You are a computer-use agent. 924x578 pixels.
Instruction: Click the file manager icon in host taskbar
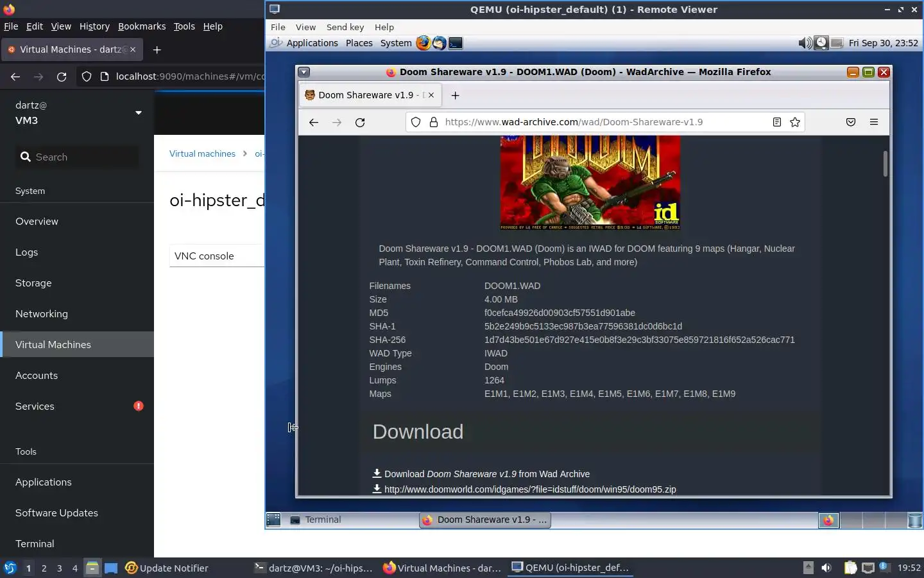[x=92, y=568]
